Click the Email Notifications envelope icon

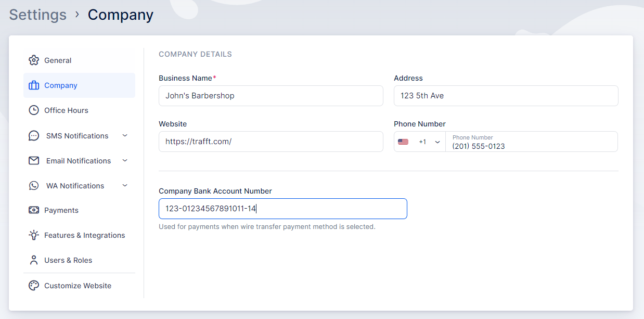click(34, 161)
